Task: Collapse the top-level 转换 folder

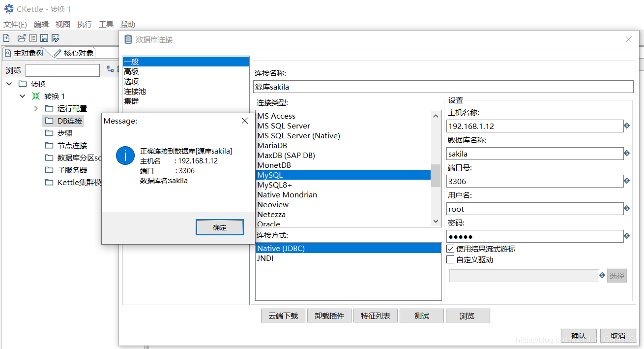Action: click(9, 84)
